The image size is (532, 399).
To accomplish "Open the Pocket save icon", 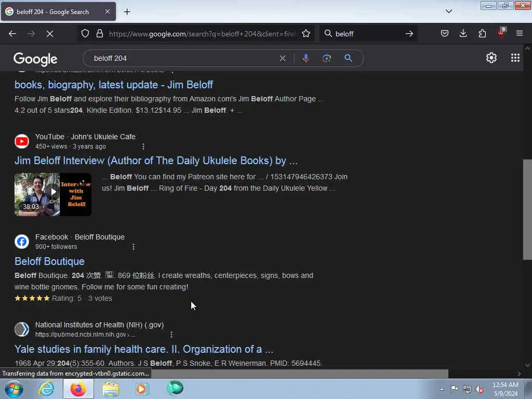I will click(445, 34).
